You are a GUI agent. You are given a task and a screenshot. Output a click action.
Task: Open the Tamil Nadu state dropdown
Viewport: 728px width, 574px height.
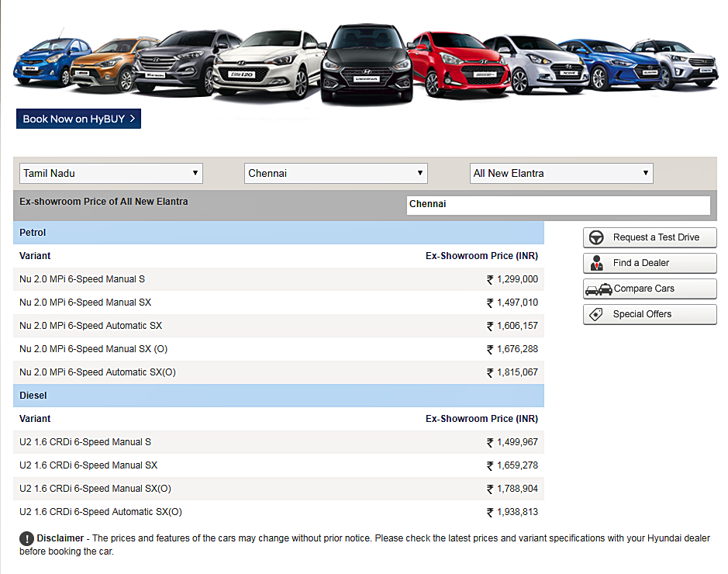[111, 173]
